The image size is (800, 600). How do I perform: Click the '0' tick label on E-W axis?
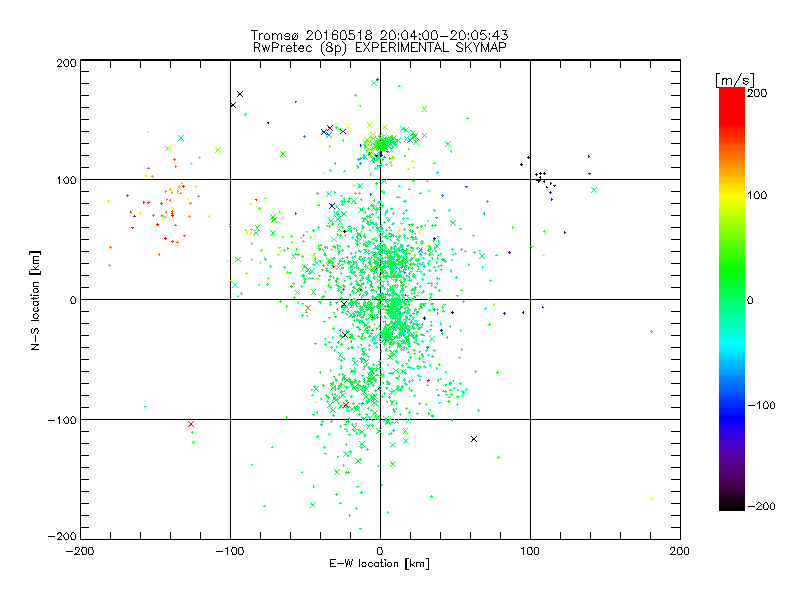(380, 551)
